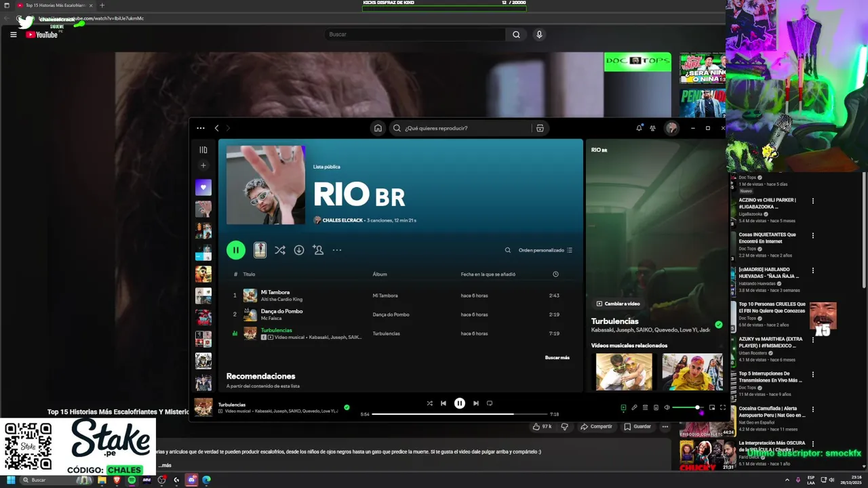Click 'Cambiar a video' button
The height and width of the screenshot is (488, 868).
pyautogui.click(x=618, y=304)
